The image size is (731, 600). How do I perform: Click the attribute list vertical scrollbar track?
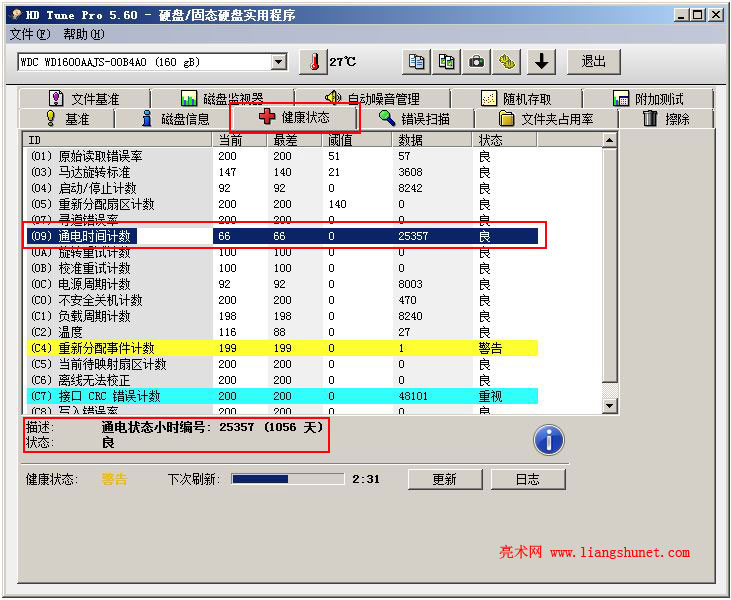click(610, 391)
